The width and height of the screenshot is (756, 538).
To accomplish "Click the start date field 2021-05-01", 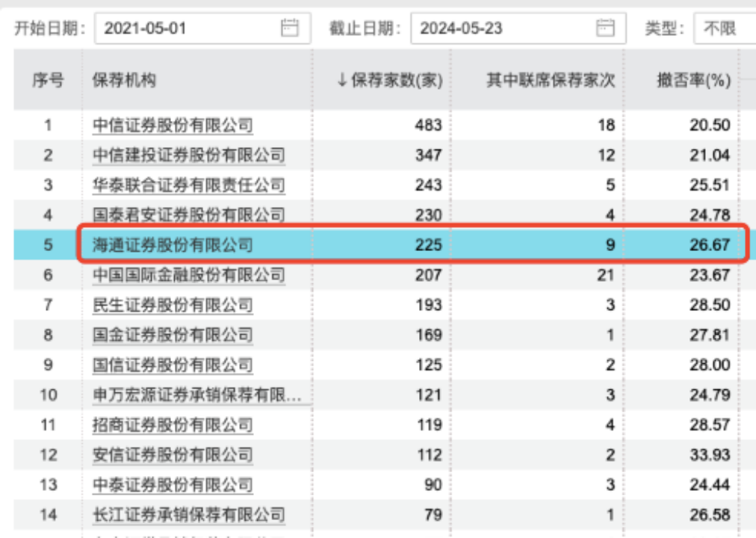I will coord(202,28).
